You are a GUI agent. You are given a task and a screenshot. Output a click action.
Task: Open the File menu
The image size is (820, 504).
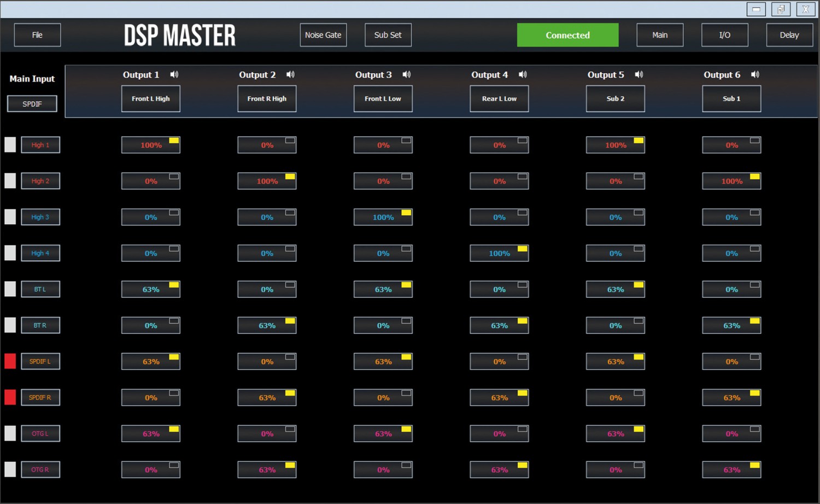(37, 35)
